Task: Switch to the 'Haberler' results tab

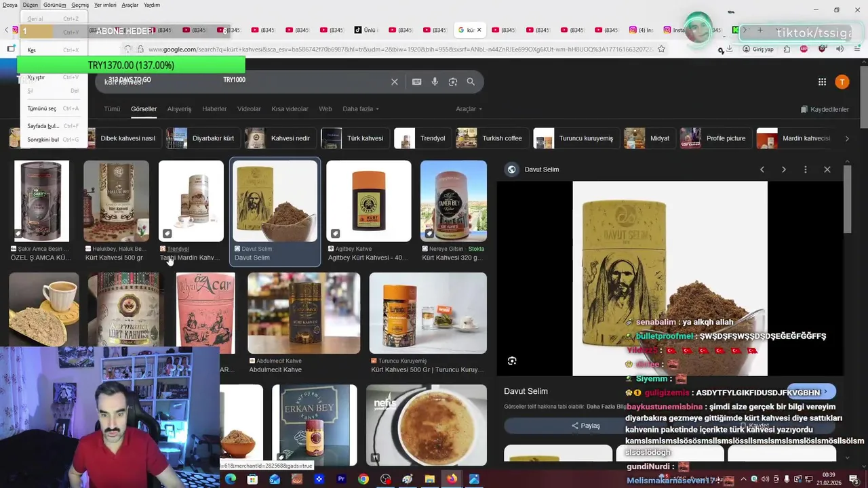Action: 214,109
